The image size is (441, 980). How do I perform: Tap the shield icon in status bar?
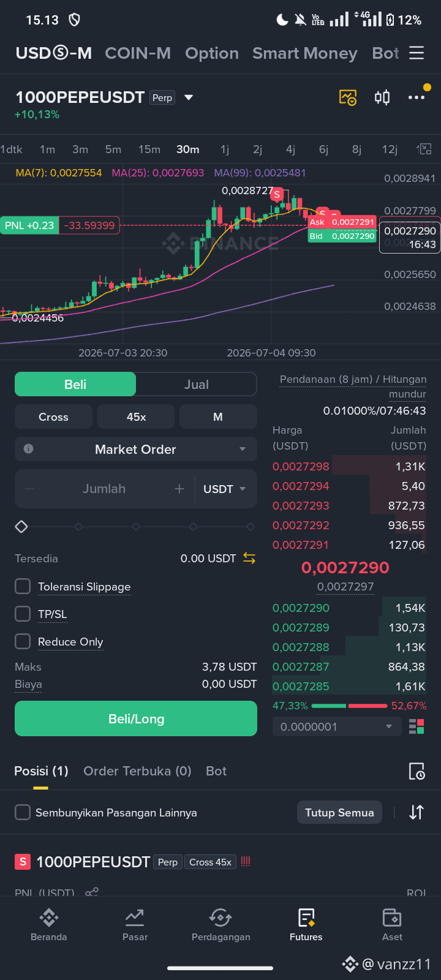(74, 20)
